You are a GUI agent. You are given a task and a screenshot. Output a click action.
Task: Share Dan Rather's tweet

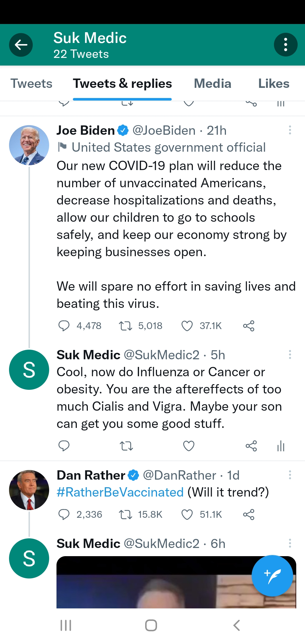point(249,514)
